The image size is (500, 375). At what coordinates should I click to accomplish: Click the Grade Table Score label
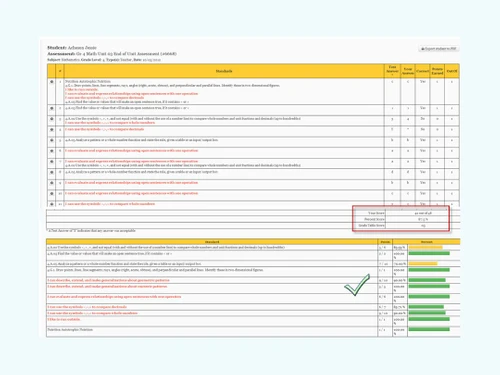coord(371,226)
